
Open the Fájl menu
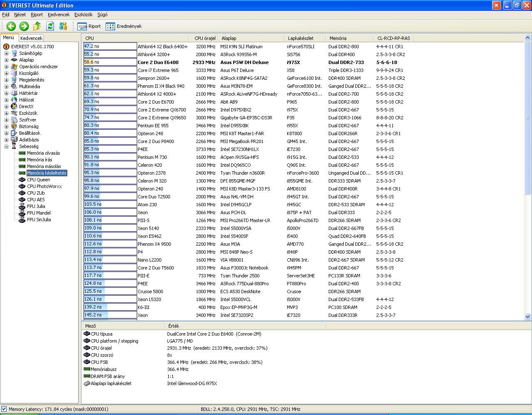tap(6, 15)
